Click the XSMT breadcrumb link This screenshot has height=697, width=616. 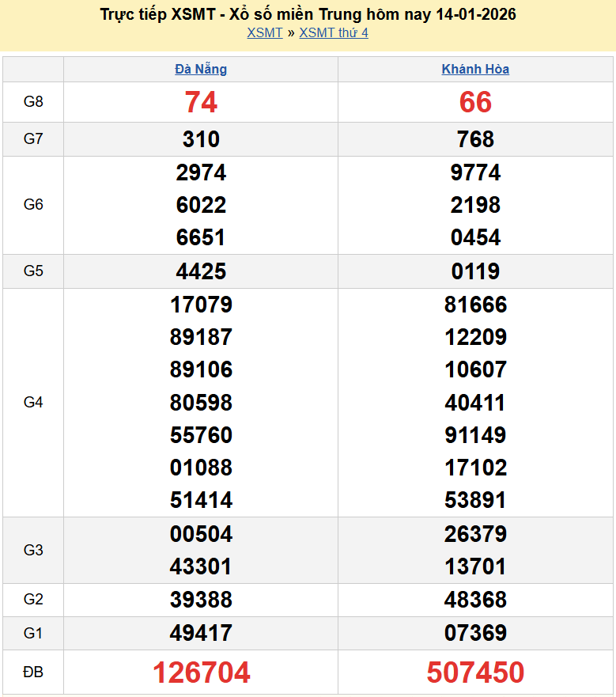[264, 32]
